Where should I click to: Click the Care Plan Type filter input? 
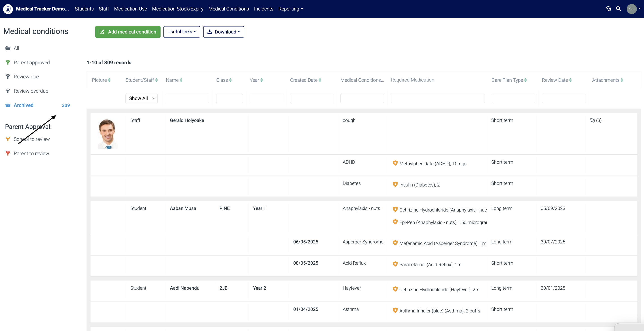point(513,98)
